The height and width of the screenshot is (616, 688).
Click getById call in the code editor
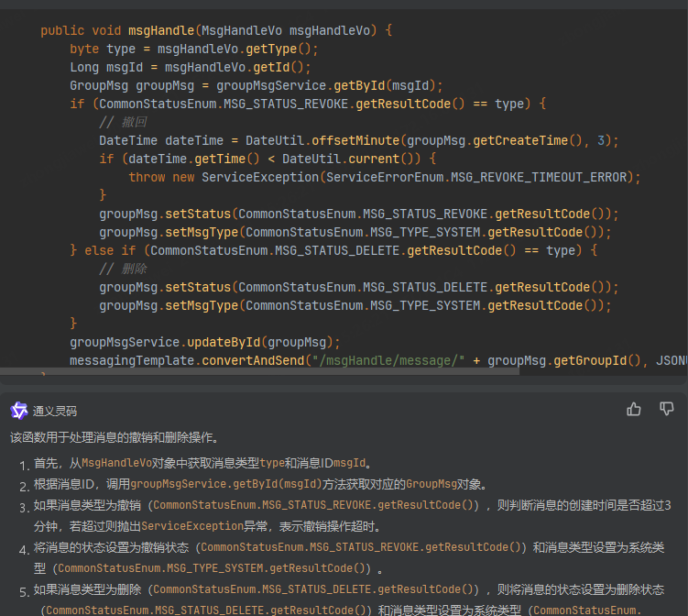[362, 85]
